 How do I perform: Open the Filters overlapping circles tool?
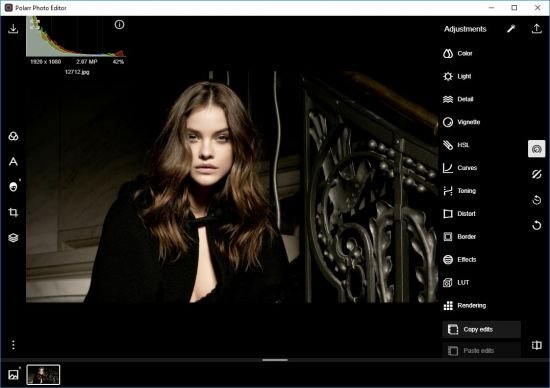click(13, 136)
